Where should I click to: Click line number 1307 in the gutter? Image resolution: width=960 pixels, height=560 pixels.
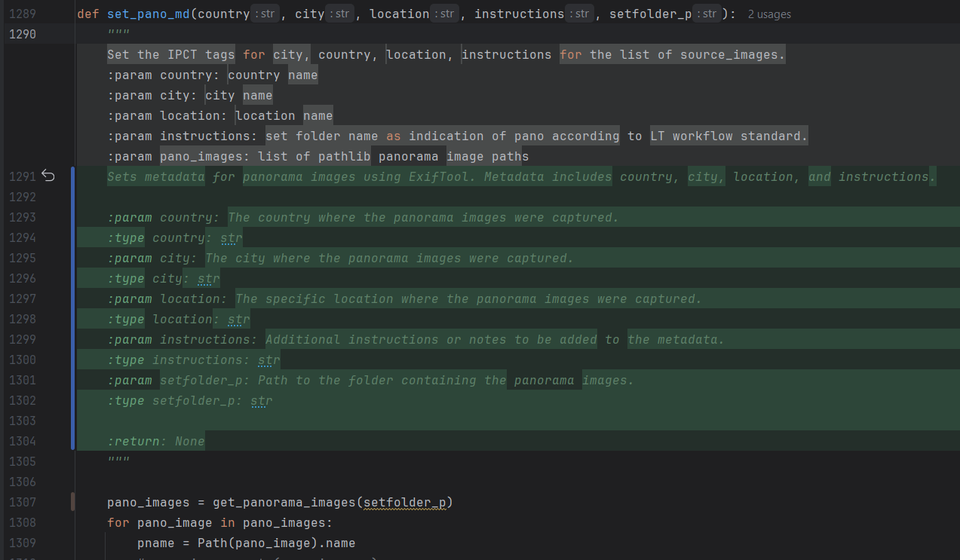click(x=23, y=502)
